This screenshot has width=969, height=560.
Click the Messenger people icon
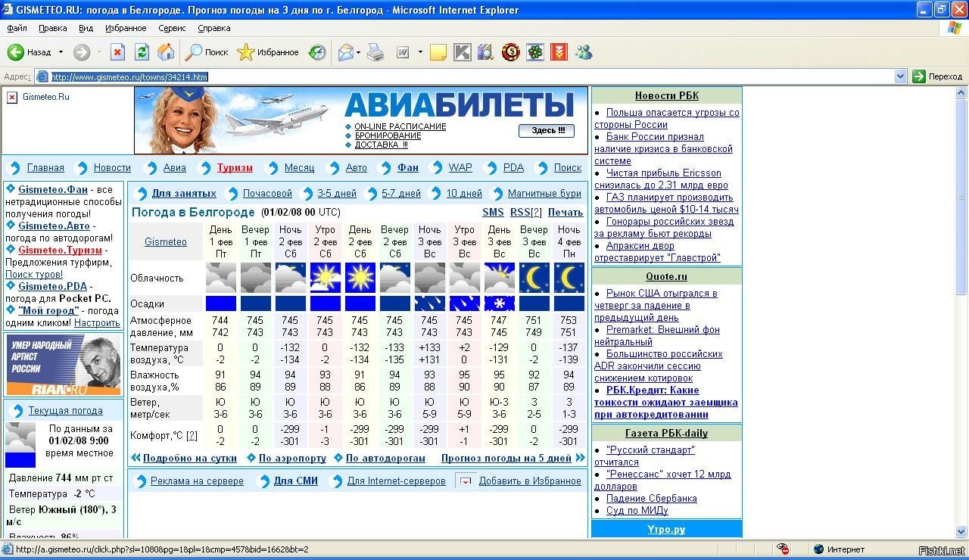(583, 52)
